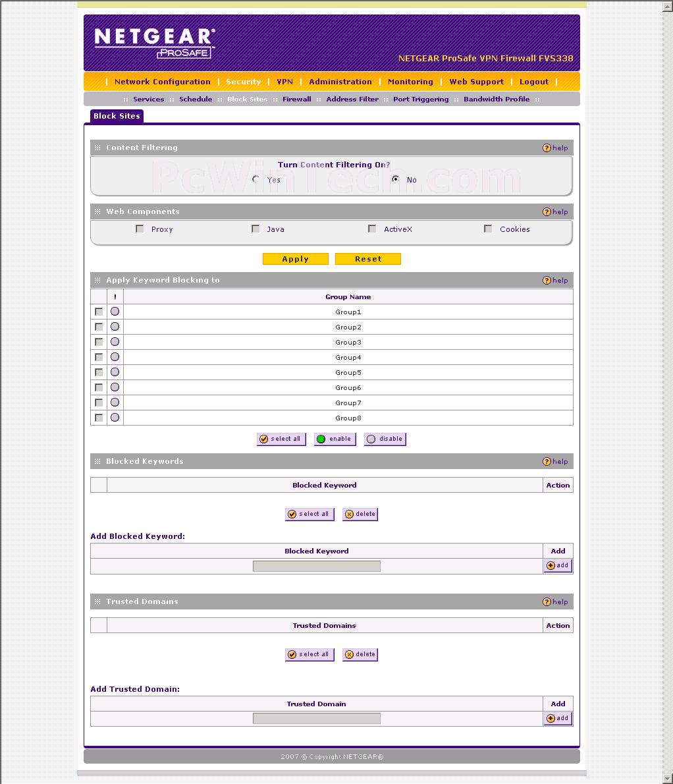Open the Web Support menu
Screen dimensions: 673x784
(x=477, y=82)
